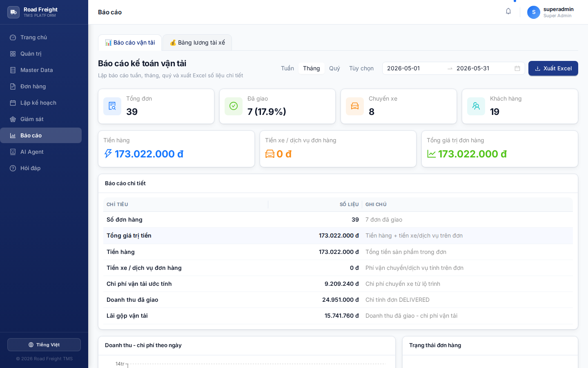588x368 pixels.
Task: Click the lightning bolt icon beside Tiền hàng amount
Action: [x=108, y=154]
